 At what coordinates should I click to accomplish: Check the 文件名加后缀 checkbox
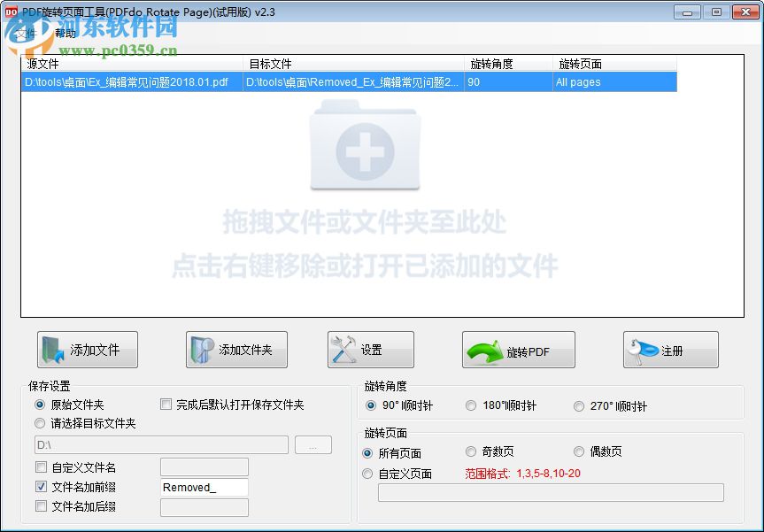tap(41, 506)
